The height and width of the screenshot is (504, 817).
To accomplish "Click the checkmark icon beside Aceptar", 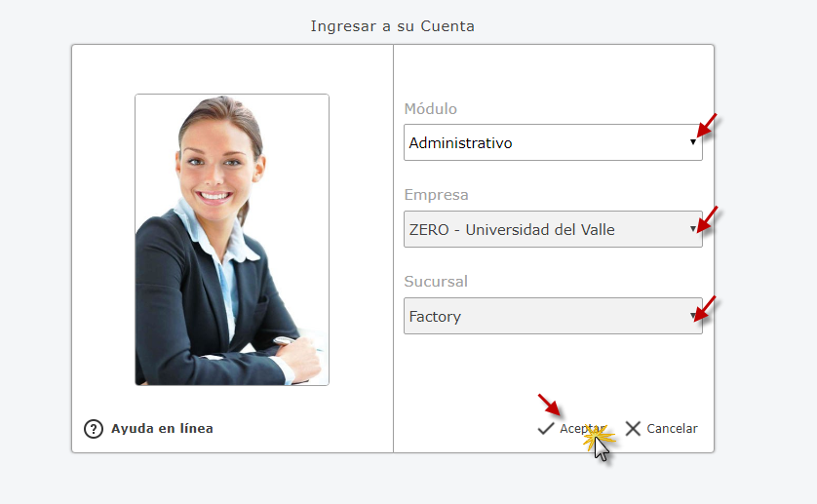I will [546, 428].
